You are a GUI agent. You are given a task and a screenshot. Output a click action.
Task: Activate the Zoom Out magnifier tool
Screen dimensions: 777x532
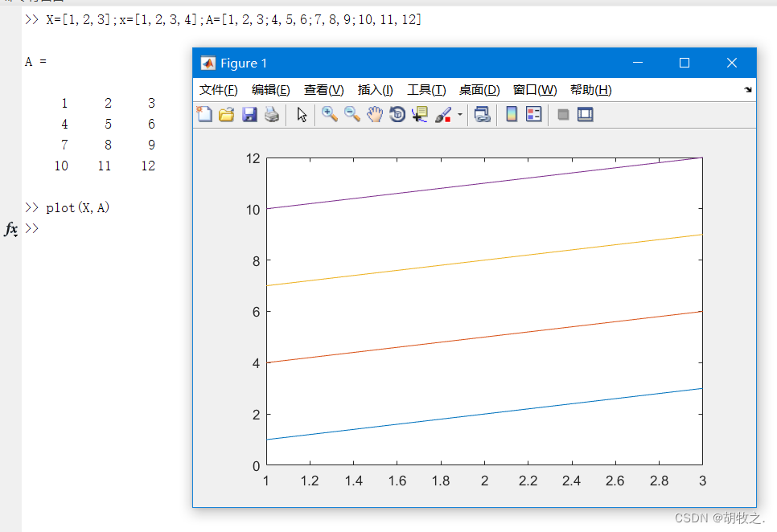[x=352, y=115]
